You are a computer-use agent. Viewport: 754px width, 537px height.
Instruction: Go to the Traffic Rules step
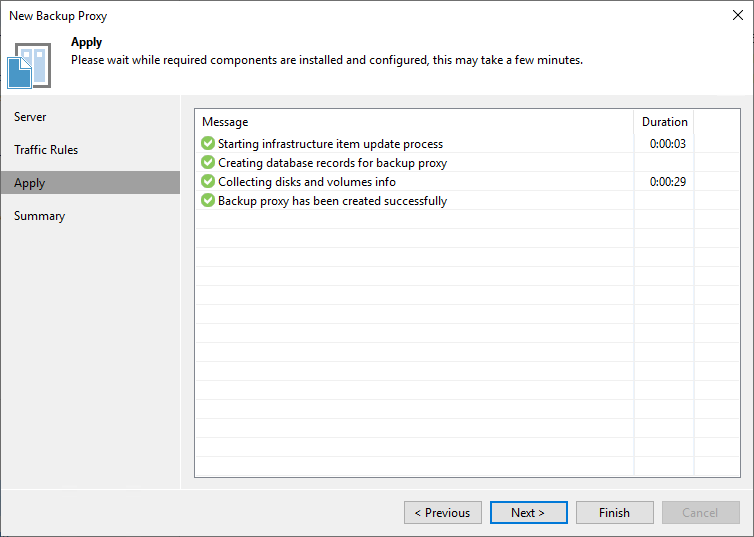46,150
